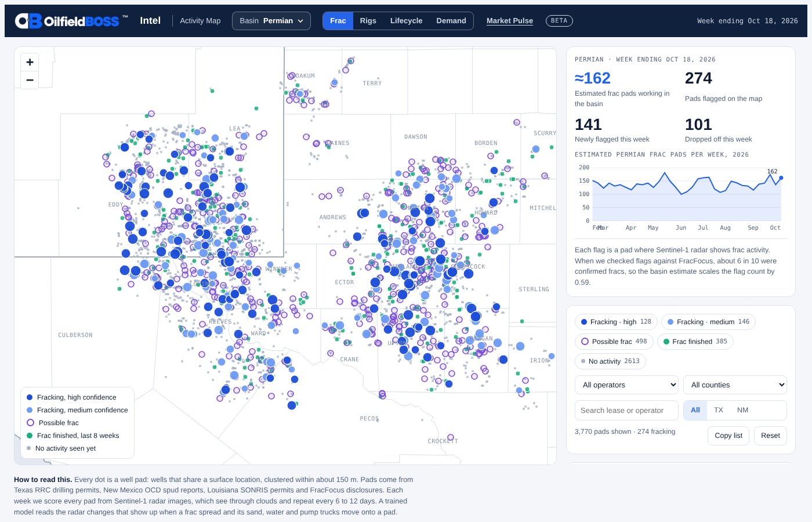
Task: Click the 162 data point on chart
Action: click(781, 178)
